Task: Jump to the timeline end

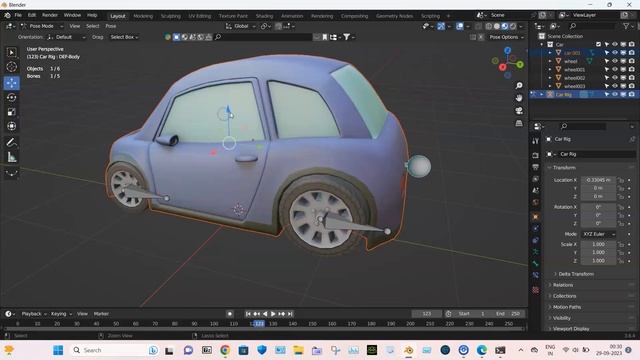Action: 290,314
